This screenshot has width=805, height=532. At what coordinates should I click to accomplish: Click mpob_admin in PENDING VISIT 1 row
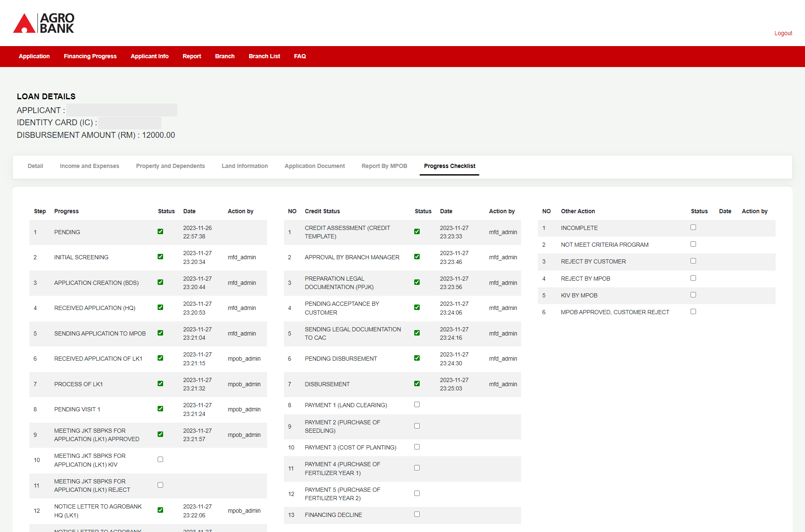[244, 409]
